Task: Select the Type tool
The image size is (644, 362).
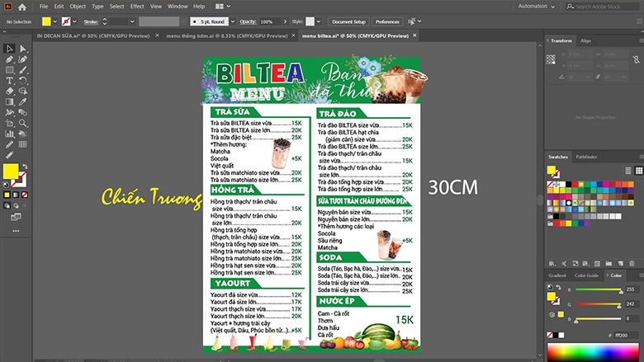Action: pos(9,81)
